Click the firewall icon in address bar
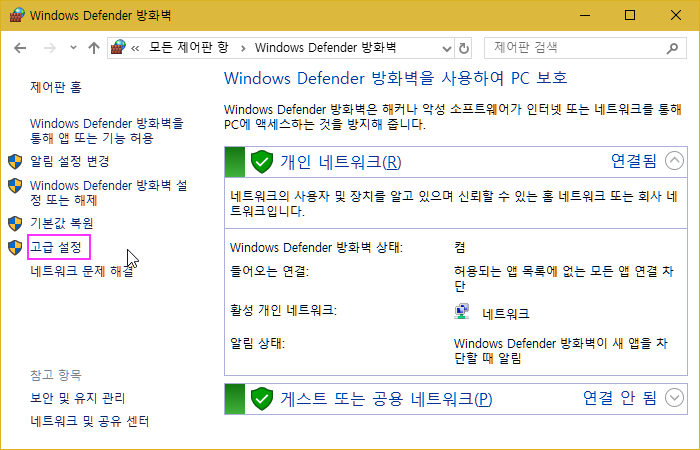This screenshot has height=450, width=700. click(118, 47)
